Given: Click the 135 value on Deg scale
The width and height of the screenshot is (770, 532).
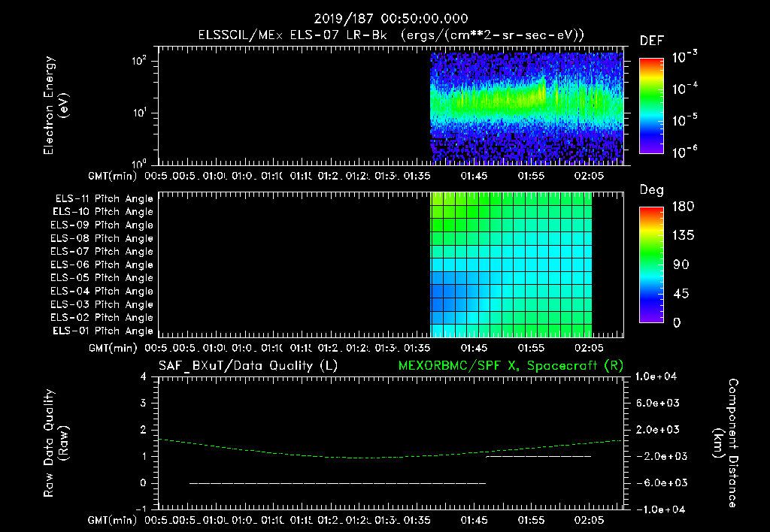Looking at the screenshot, I should (683, 236).
